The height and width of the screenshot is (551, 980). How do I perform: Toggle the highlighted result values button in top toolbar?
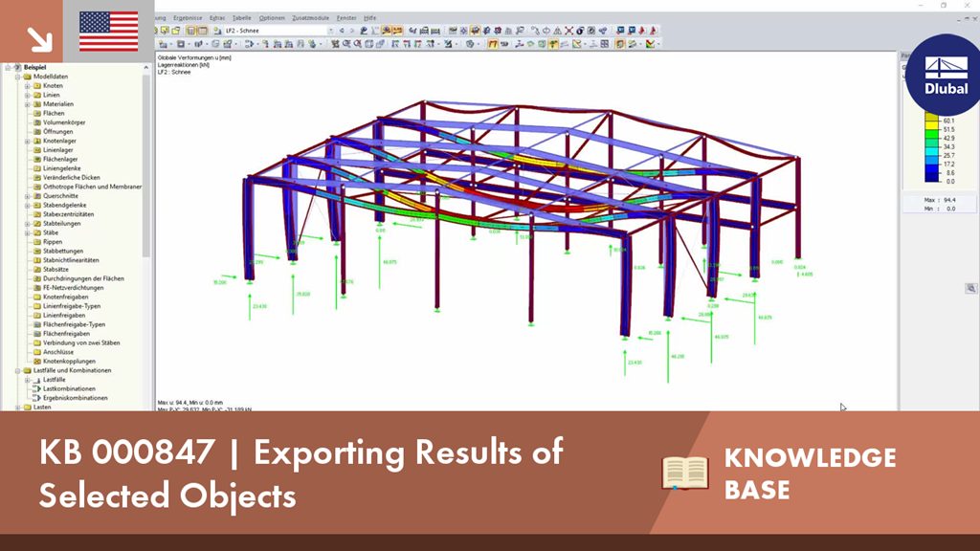398,30
